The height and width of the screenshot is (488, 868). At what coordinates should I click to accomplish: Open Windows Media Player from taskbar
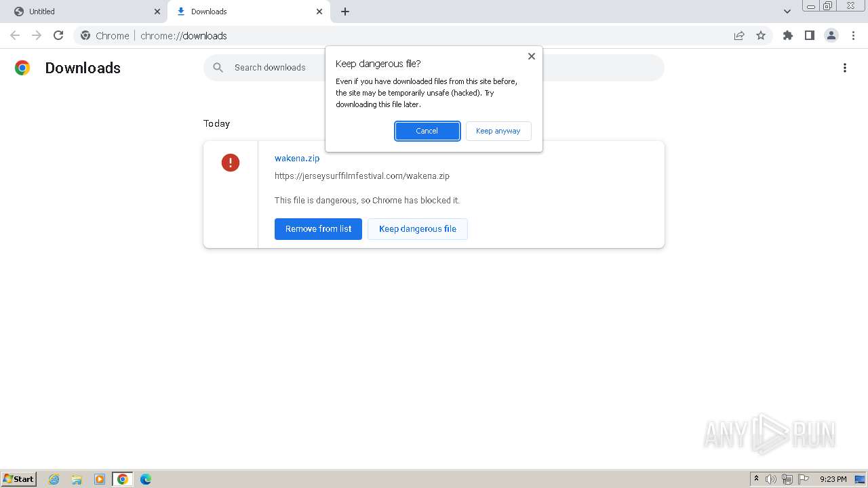[100, 479]
